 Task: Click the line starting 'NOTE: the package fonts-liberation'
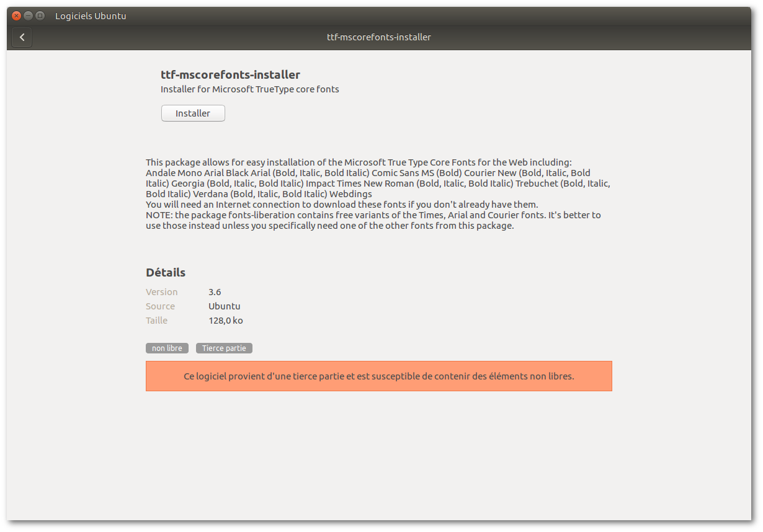[373, 215]
